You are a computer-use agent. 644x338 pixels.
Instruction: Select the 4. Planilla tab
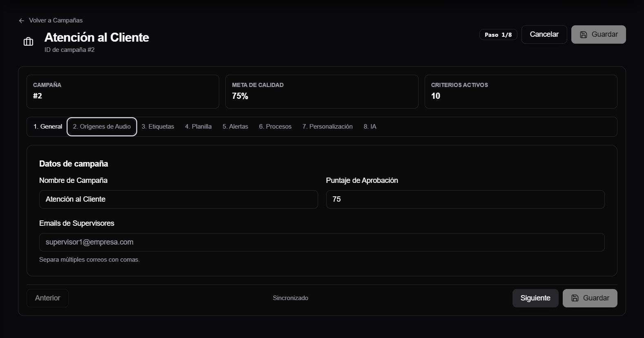[x=198, y=127]
